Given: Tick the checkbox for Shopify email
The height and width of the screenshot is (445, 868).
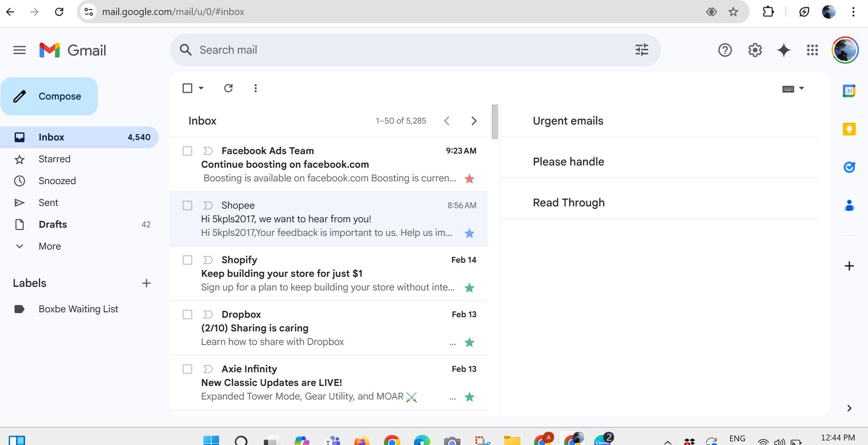Looking at the screenshot, I should 187,260.
